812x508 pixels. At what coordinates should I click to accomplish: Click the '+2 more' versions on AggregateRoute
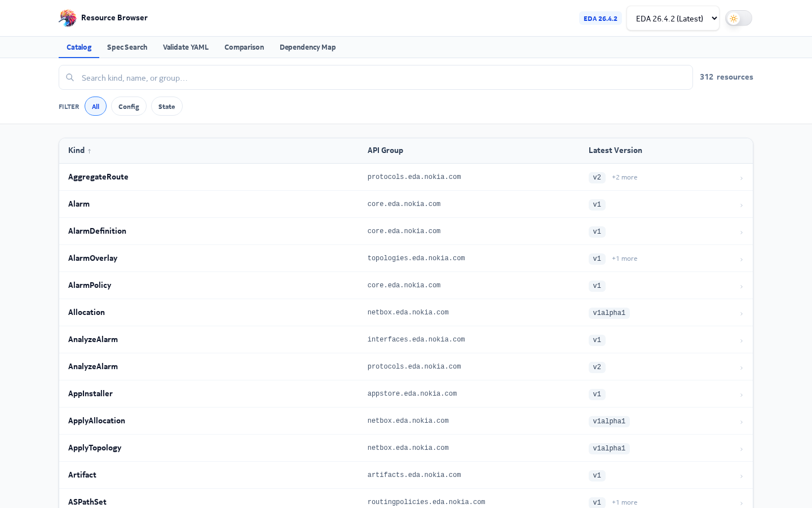(625, 177)
